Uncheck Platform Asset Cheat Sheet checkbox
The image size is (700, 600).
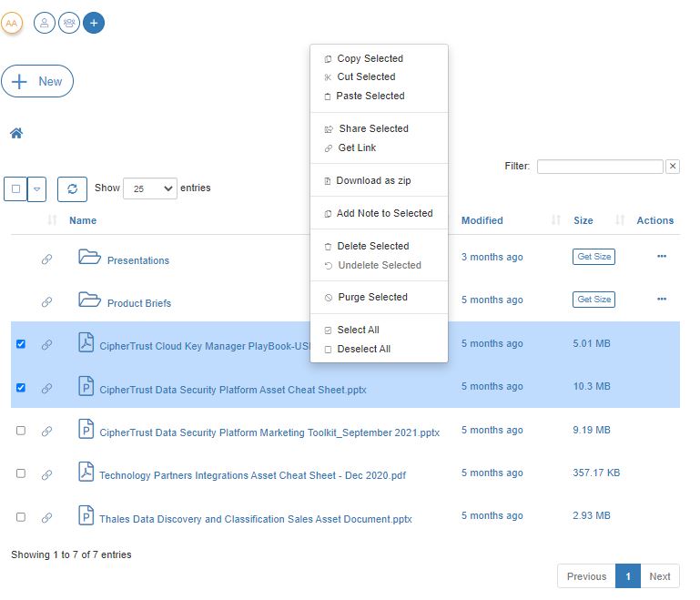[21, 388]
